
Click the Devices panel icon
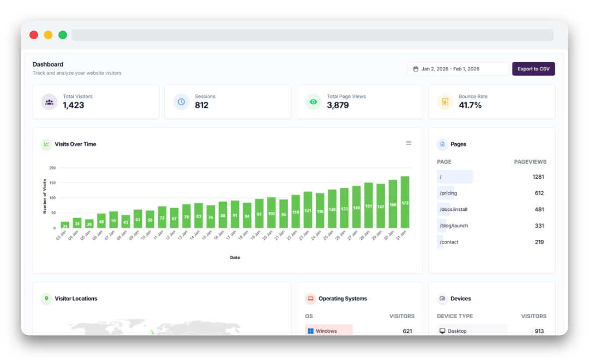tap(442, 298)
